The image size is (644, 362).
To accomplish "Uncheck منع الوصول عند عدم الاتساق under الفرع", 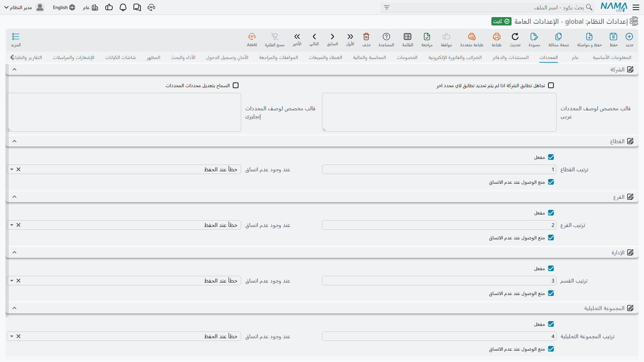I will (551, 238).
